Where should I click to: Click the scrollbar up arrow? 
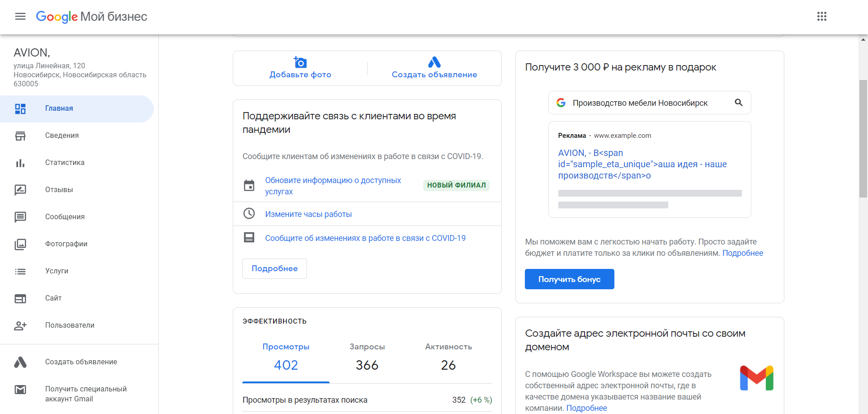[x=863, y=39]
